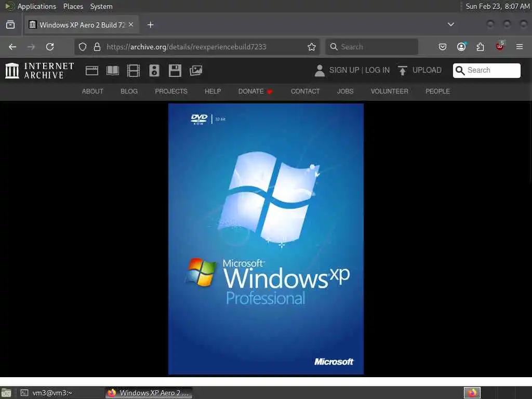Bookmark this page with the star icon
Image resolution: width=532 pixels, height=399 pixels.
(312, 47)
